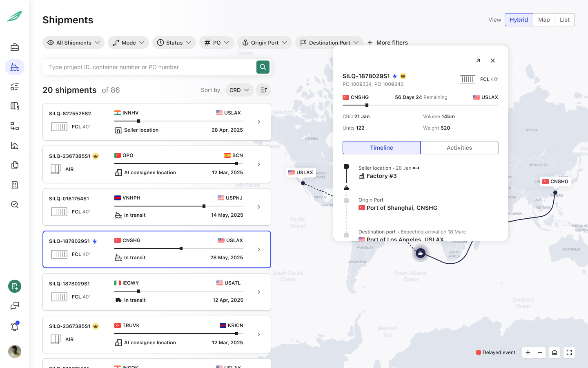Screen dimensions: 588x368
Task: Zoom out the map with minus button
Action: (x=540, y=352)
